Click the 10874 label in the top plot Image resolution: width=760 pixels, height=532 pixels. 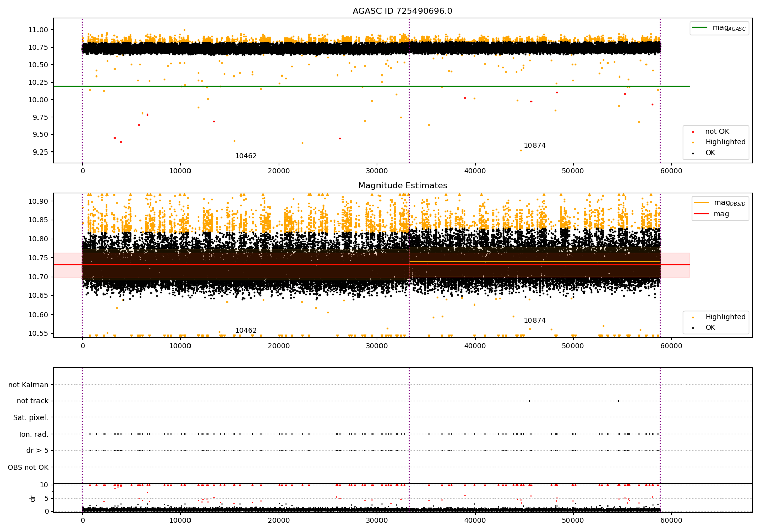(x=535, y=146)
